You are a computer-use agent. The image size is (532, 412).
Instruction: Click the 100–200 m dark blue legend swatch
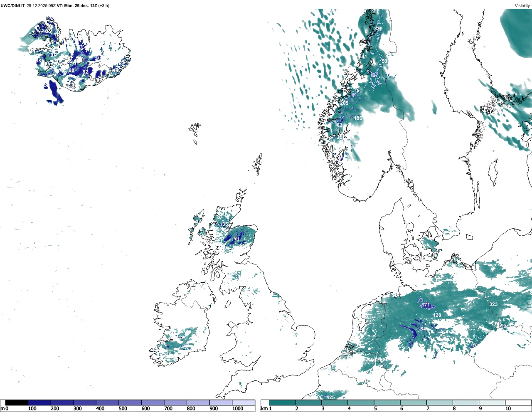tap(39, 402)
